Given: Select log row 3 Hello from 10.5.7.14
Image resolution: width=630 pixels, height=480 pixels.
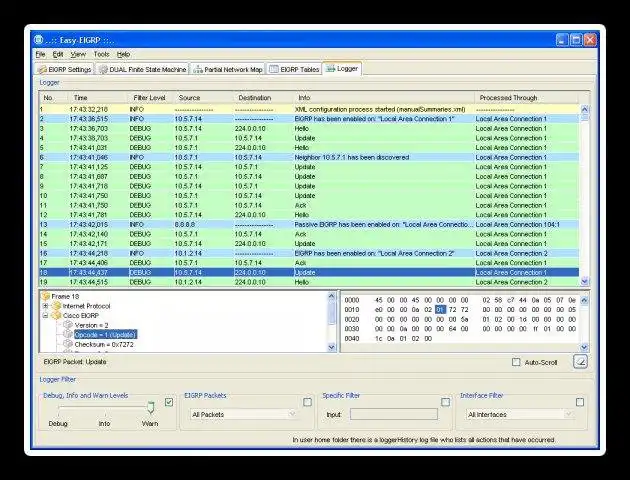Looking at the screenshot, I should pos(309,129).
